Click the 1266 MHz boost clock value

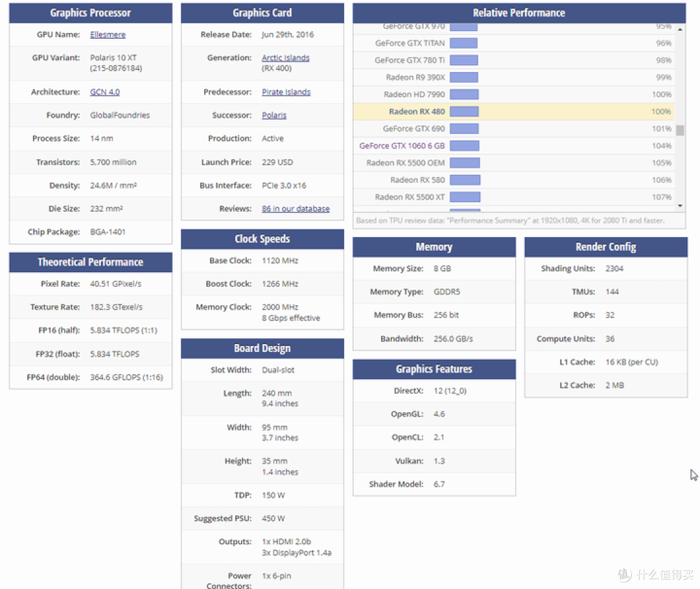[280, 283]
